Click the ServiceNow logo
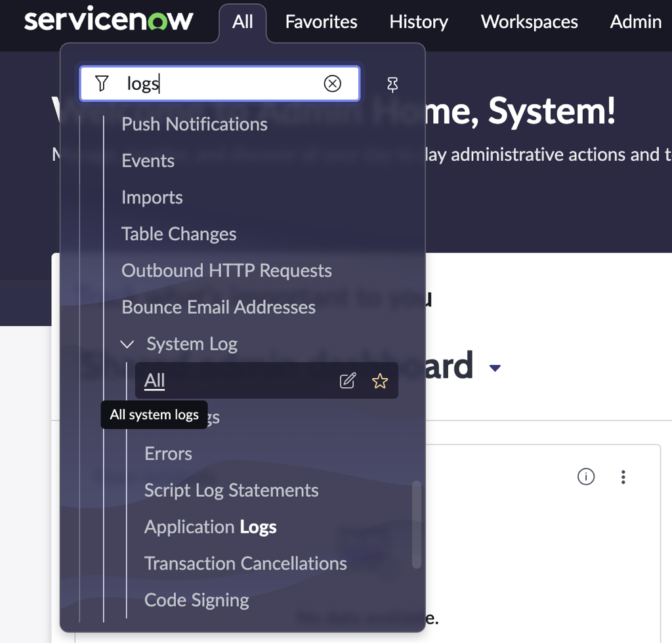 pyautogui.click(x=108, y=20)
